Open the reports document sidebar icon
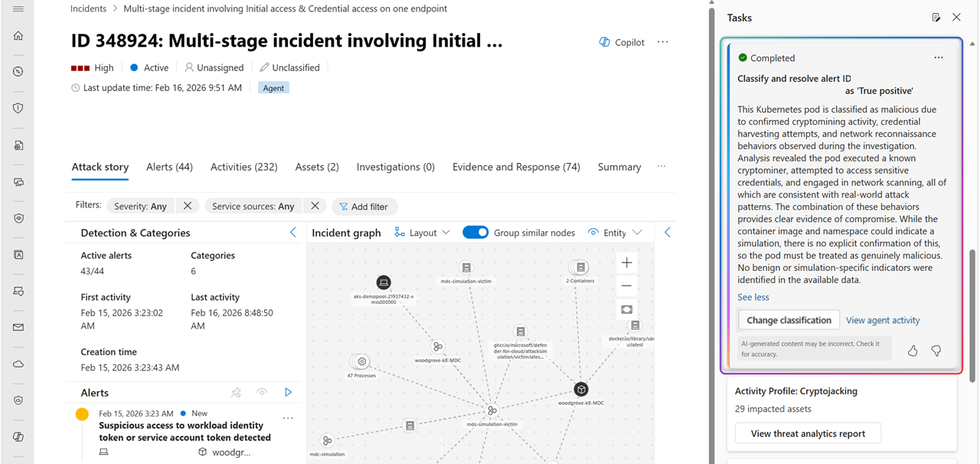 tap(18, 145)
